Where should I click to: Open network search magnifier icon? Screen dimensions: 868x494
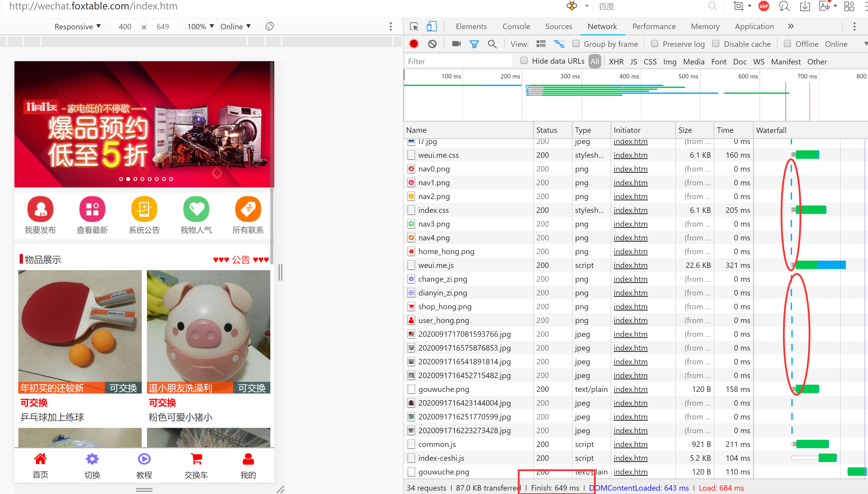492,44
